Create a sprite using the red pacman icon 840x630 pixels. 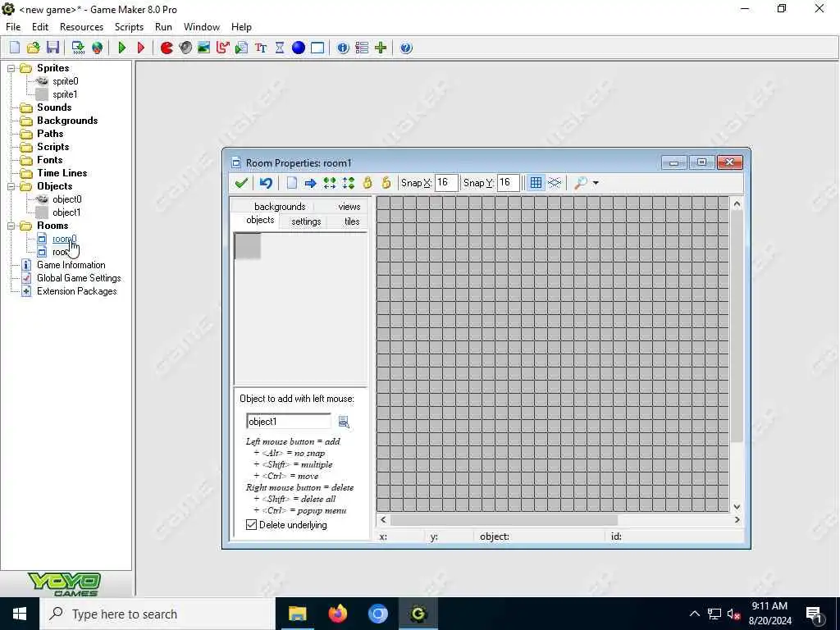click(167, 48)
